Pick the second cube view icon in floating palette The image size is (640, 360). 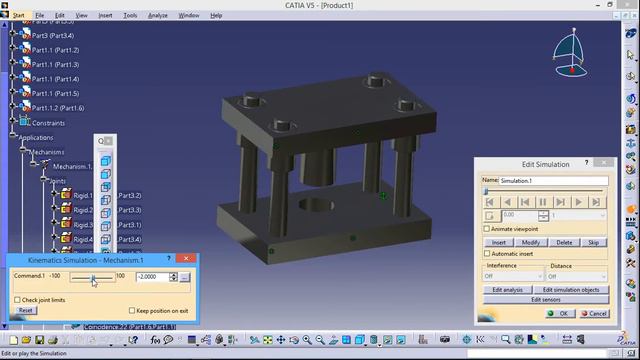(x=105, y=174)
